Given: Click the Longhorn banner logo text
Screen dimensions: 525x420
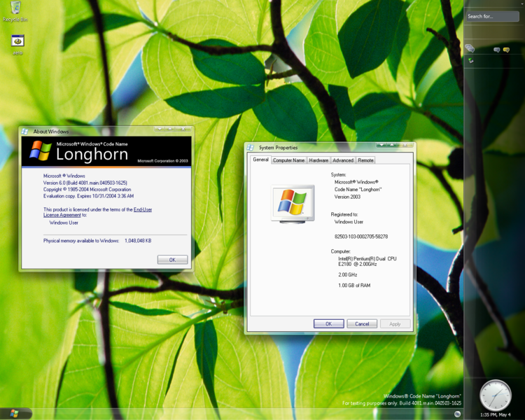Looking at the screenshot, I should pos(92,154).
